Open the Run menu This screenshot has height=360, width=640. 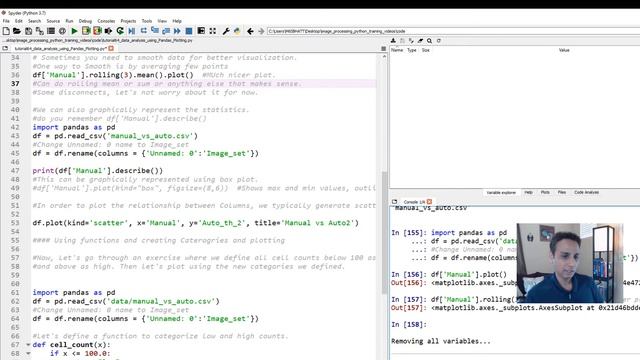pyautogui.click(x=69, y=21)
